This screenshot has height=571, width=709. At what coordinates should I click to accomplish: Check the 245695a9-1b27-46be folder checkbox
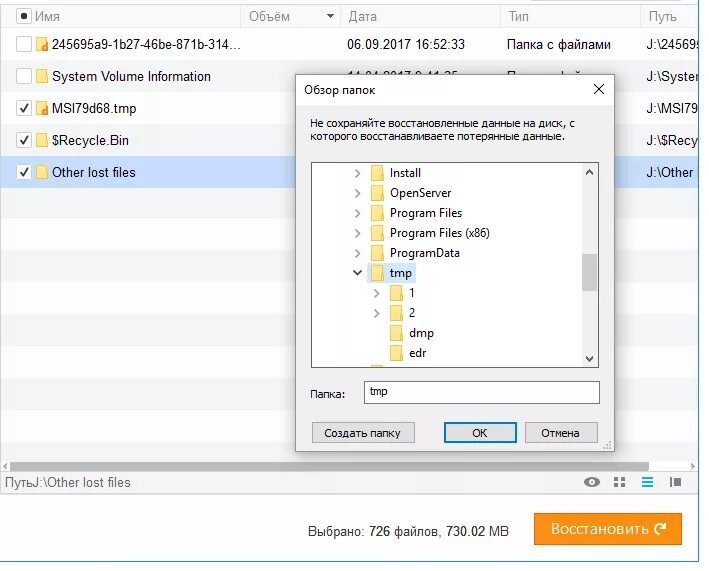tap(24, 44)
